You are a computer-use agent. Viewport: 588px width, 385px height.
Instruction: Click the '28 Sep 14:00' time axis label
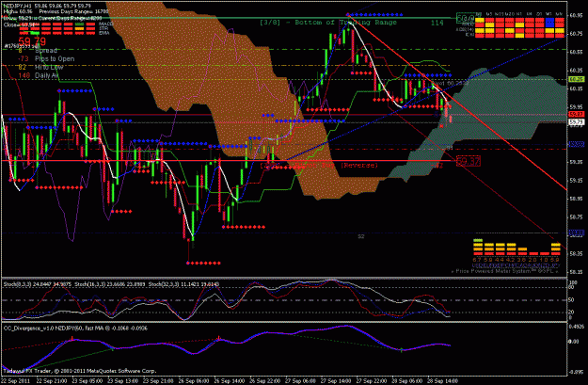click(x=443, y=380)
